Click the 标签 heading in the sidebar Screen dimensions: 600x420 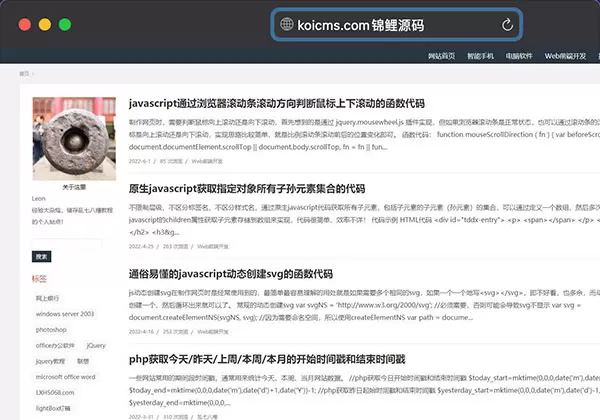pyautogui.click(x=39, y=279)
